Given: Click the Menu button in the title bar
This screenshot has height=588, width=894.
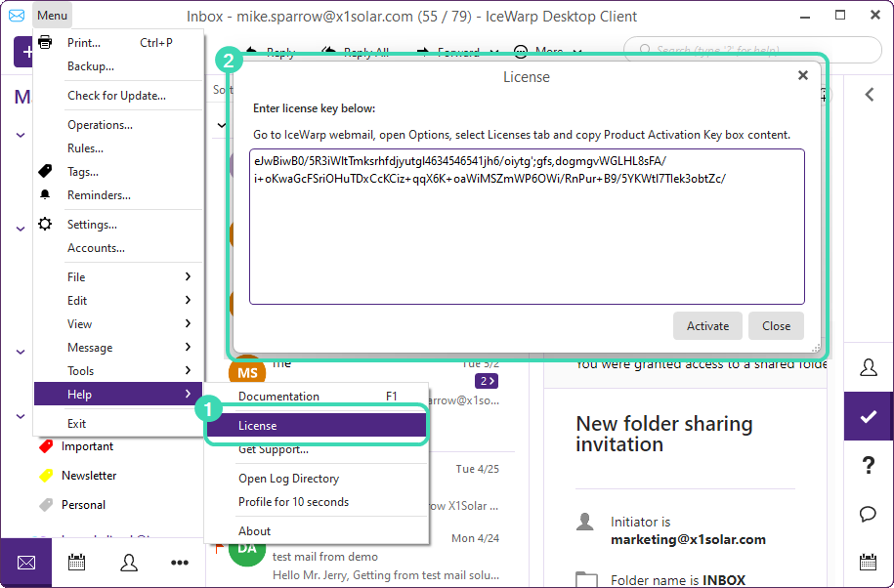Looking at the screenshot, I should point(53,16).
